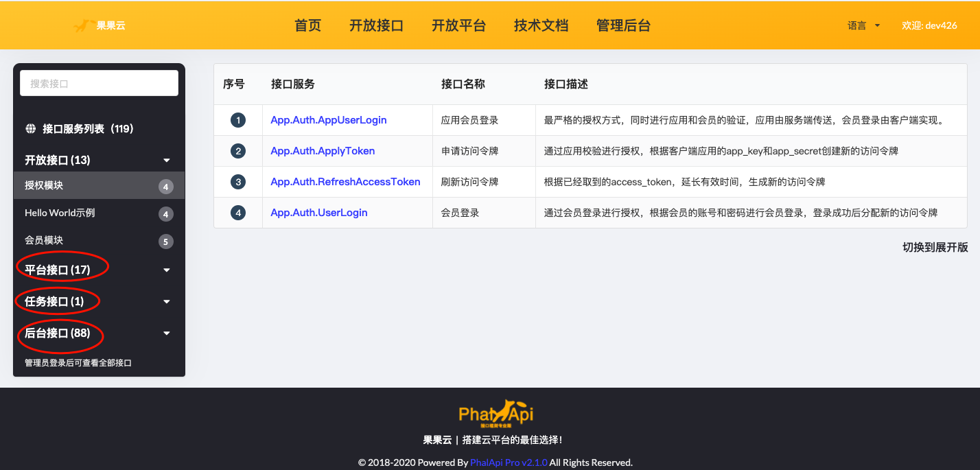Click the number 1 row badge

pos(238,120)
